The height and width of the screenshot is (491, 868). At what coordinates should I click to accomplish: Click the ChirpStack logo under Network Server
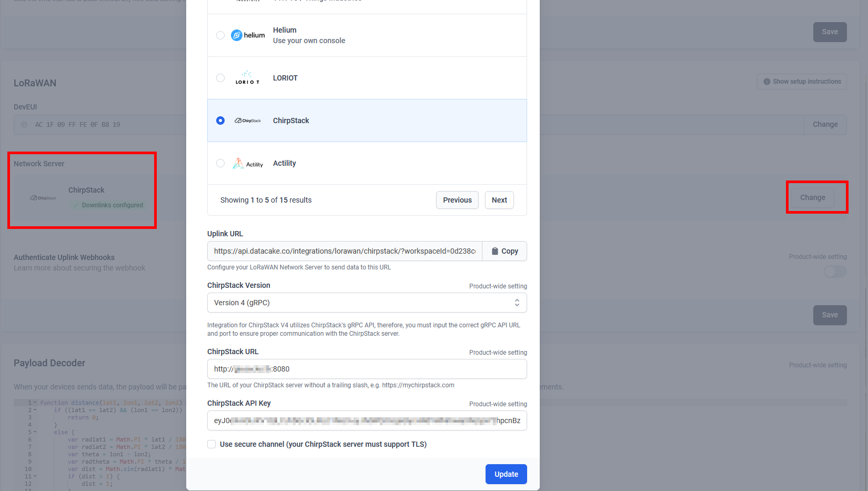click(x=43, y=198)
